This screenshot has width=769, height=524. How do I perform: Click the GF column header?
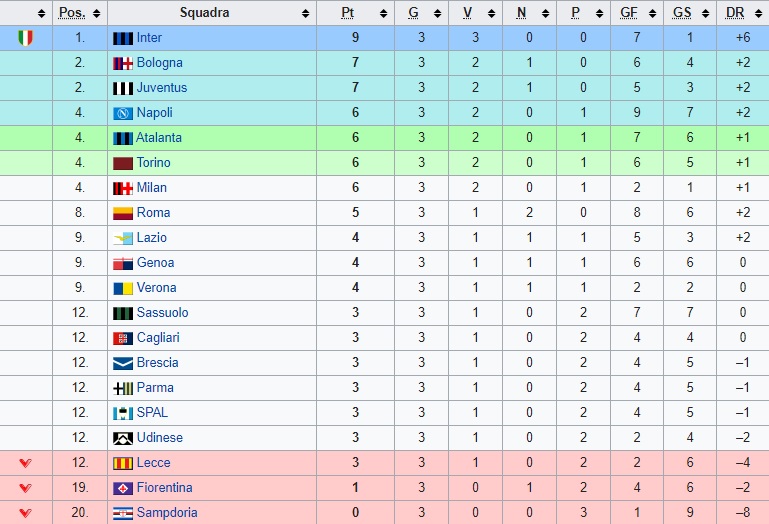click(x=629, y=13)
